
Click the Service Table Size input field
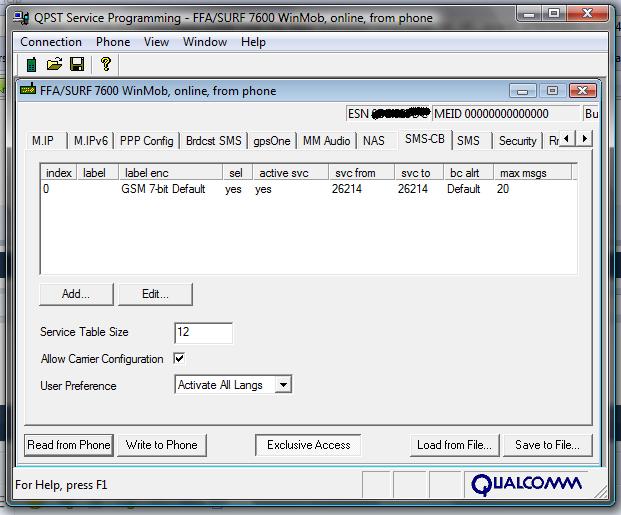[203, 333]
